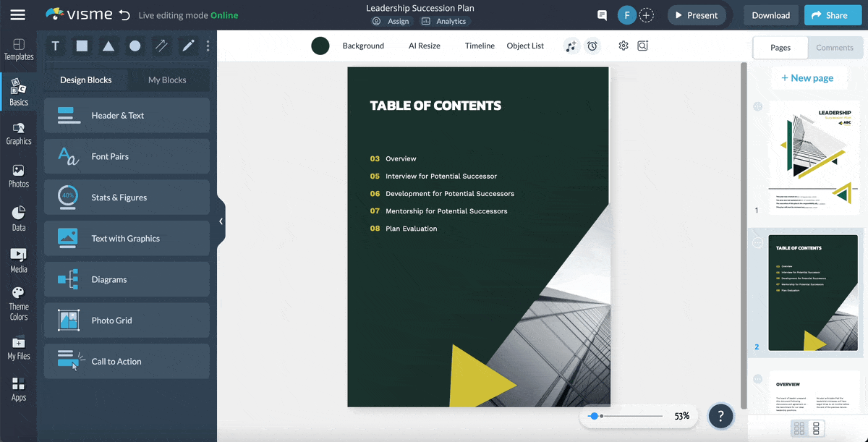This screenshot has height=442, width=868.
Task: Click the zoom slider handle
Action: tap(594, 416)
